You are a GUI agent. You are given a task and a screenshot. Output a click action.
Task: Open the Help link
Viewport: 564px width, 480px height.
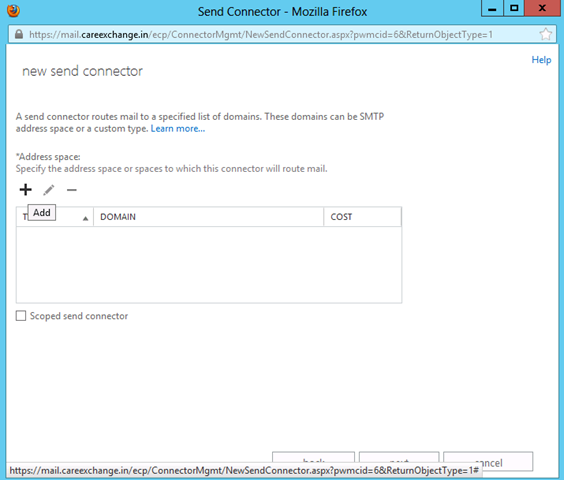tap(541, 60)
